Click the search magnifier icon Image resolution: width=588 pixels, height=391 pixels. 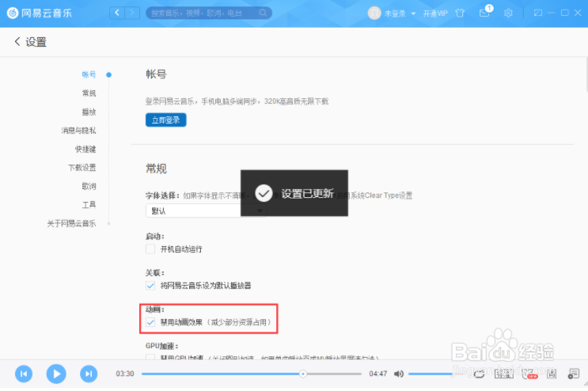tap(264, 13)
